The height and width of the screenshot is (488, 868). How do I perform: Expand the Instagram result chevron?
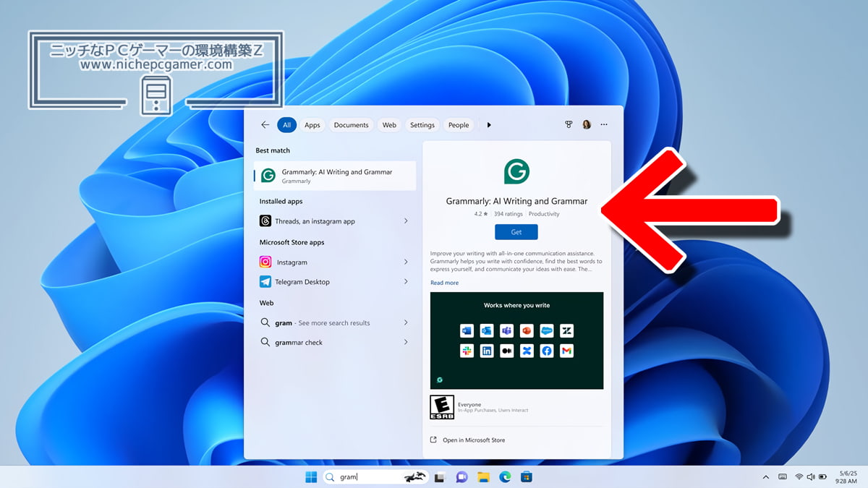coord(406,262)
